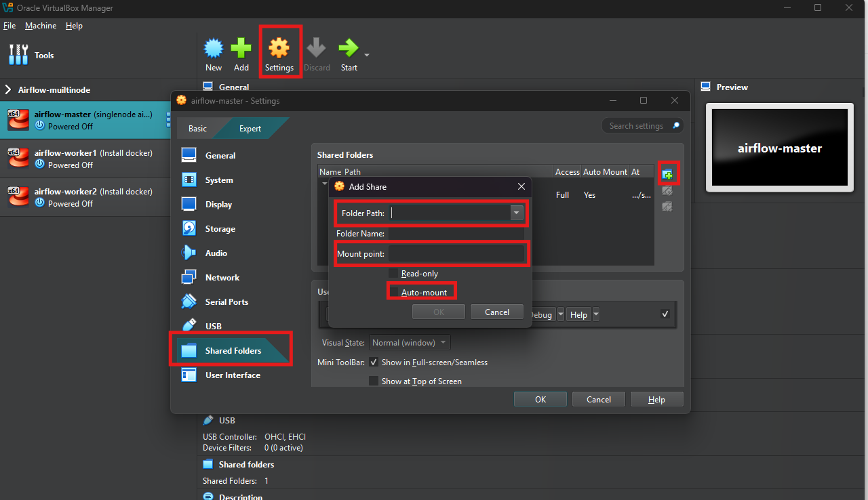868x500 pixels.
Task: Open the Folder Path dropdown arrow
Action: pos(517,213)
